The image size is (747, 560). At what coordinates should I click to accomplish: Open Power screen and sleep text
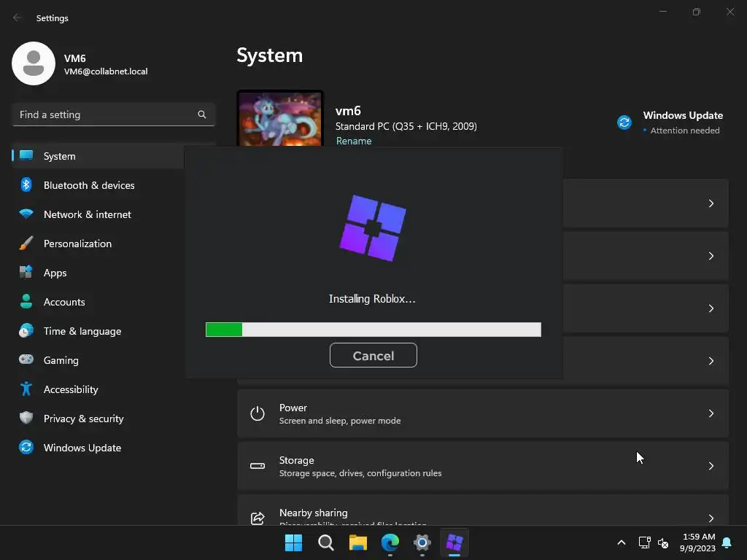(340, 421)
